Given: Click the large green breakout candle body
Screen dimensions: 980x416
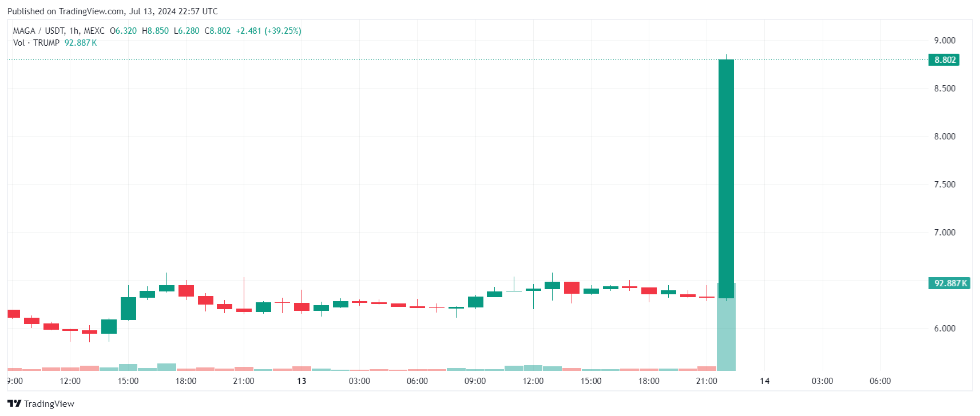Looking at the screenshot, I should pos(726,178).
